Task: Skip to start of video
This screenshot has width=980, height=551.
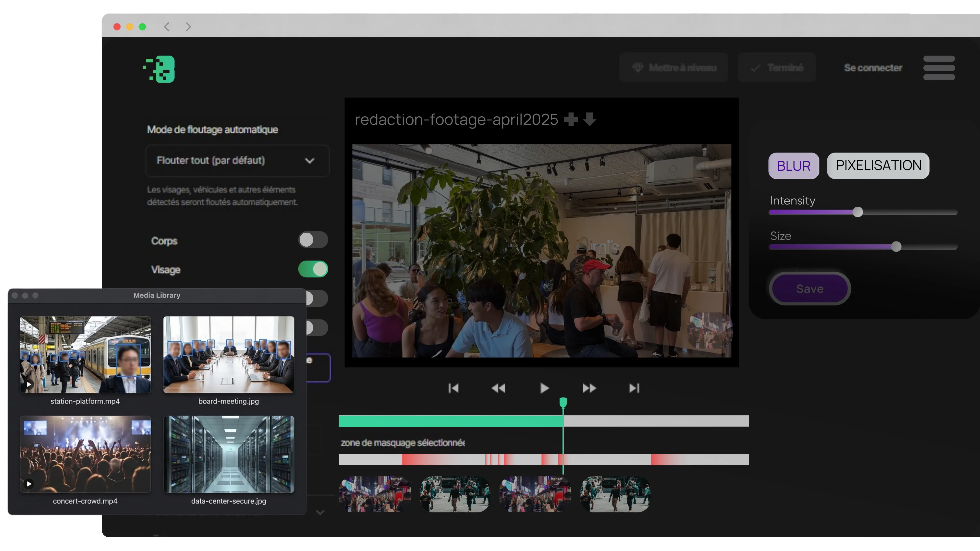Action: click(453, 388)
